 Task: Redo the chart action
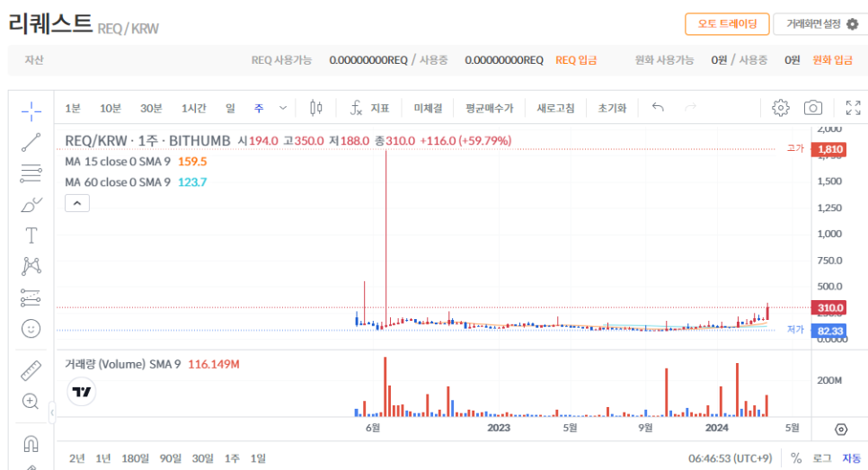[690, 108]
